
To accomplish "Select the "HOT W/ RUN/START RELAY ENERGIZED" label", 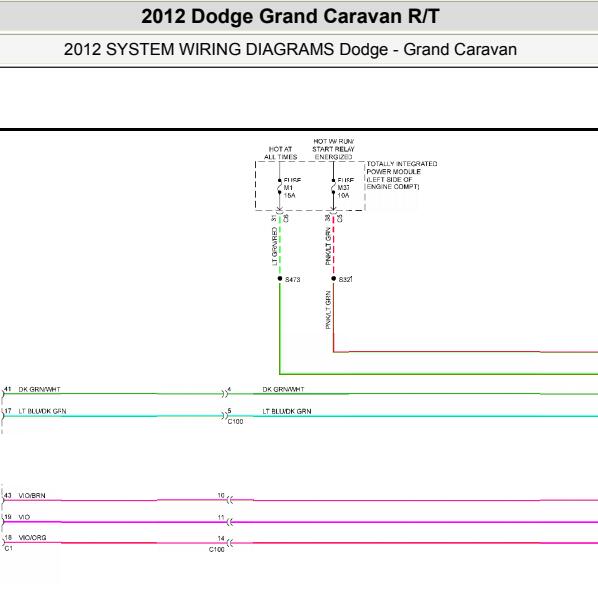I will [333, 149].
